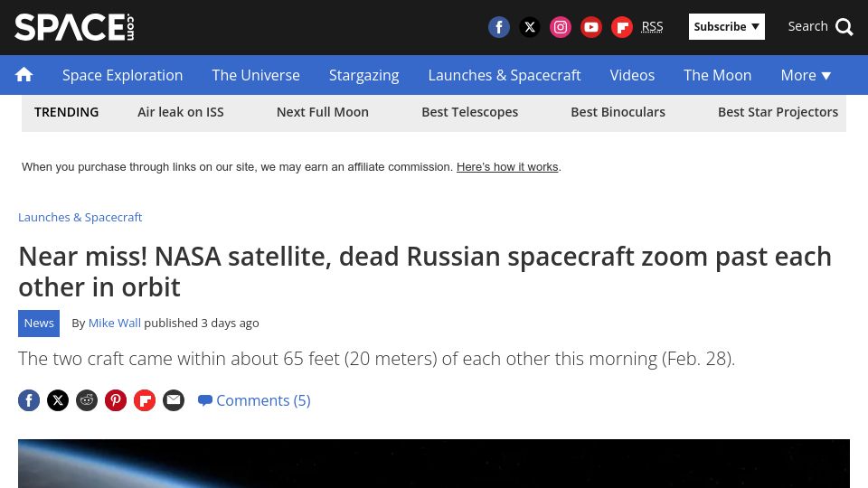
Task: Open Here's how it works link
Action: click(507, 167)
